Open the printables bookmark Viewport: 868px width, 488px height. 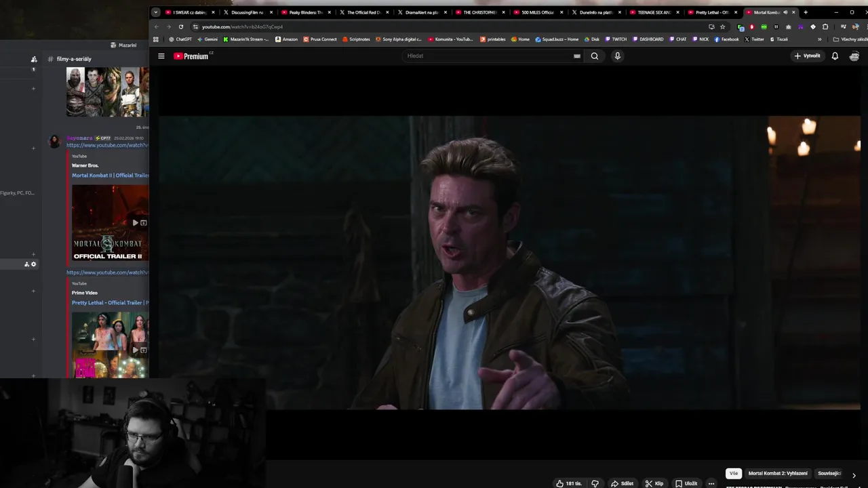(x=493, y=39)
